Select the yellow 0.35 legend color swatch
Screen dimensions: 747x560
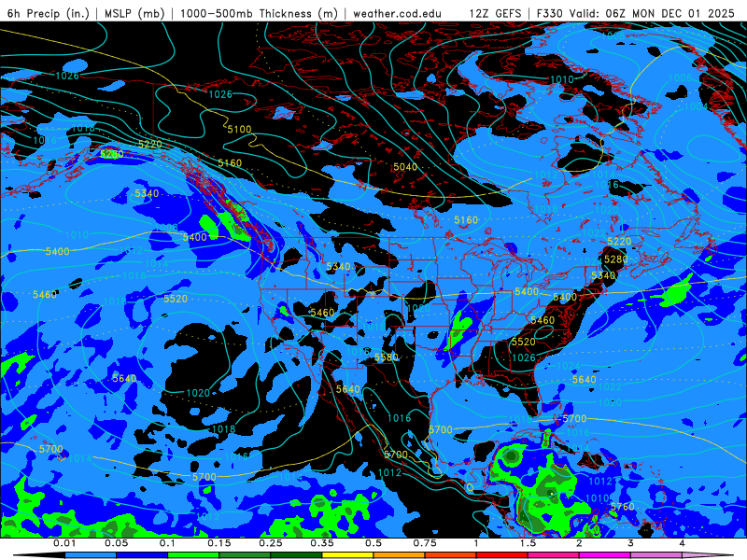click(347, 555)
